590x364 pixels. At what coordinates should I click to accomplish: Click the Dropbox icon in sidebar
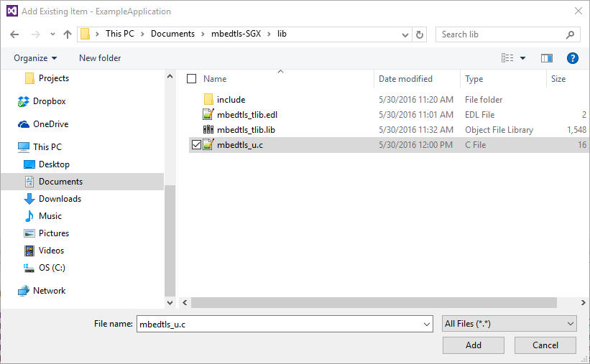(23, 101)
